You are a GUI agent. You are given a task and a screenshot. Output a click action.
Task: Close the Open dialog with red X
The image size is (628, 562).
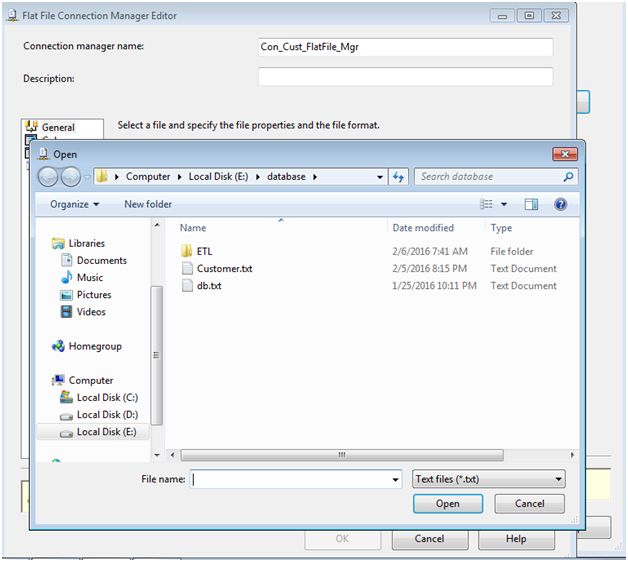click(565, 154)
